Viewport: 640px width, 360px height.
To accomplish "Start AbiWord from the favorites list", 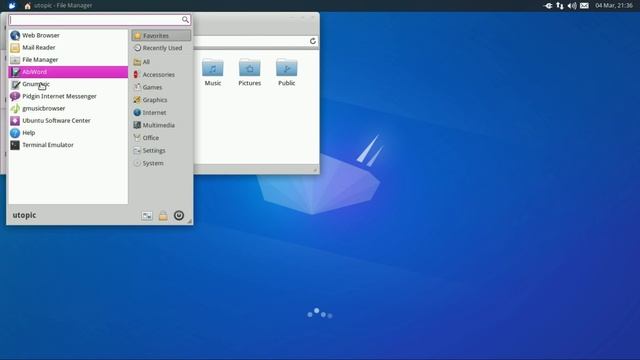I will (68, 72).
